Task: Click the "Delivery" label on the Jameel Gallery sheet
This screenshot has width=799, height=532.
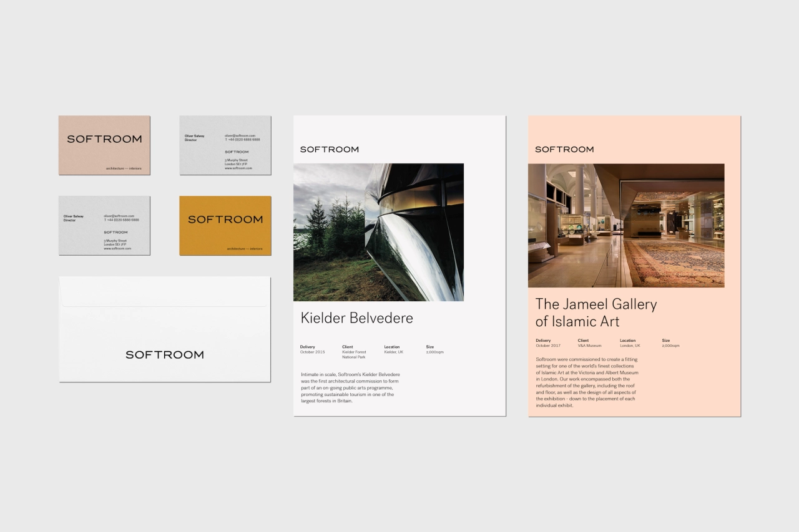Action: point(543,341)
